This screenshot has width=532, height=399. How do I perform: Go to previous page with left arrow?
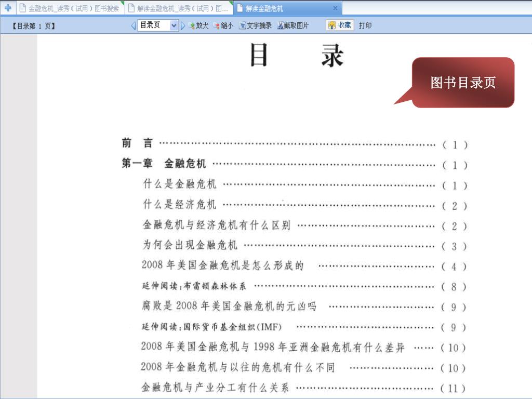point(134,25)
